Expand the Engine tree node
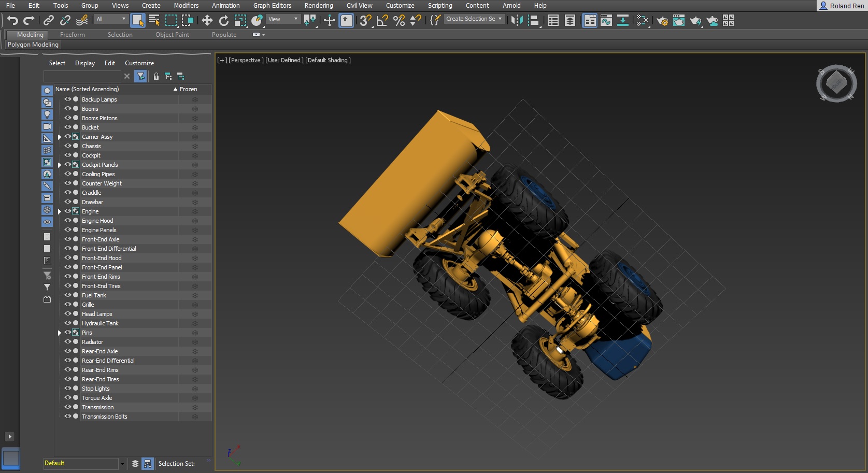Image resolution: width=868 pixels, height=473 pixels. [x=60, y=211]
